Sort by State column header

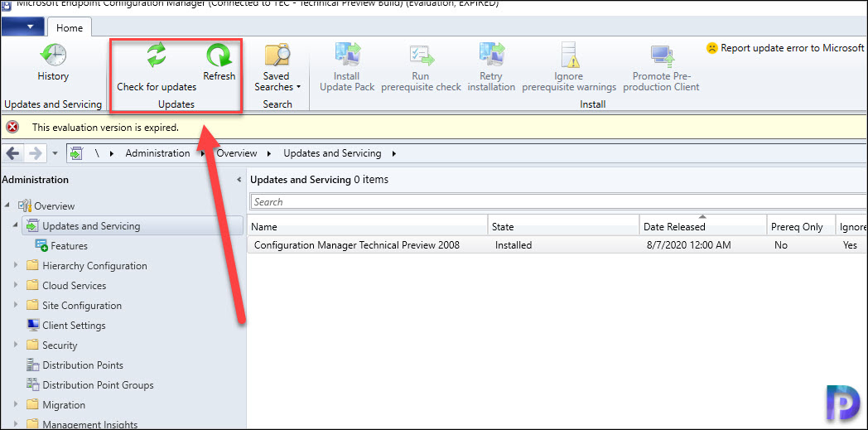(x=563, y=227)
